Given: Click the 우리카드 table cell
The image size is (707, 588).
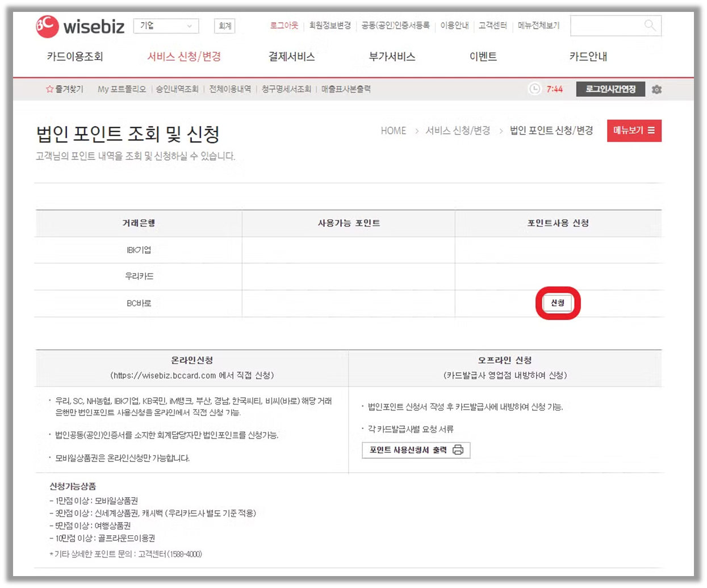Looking at the screenshot, I should coord(139,276).
